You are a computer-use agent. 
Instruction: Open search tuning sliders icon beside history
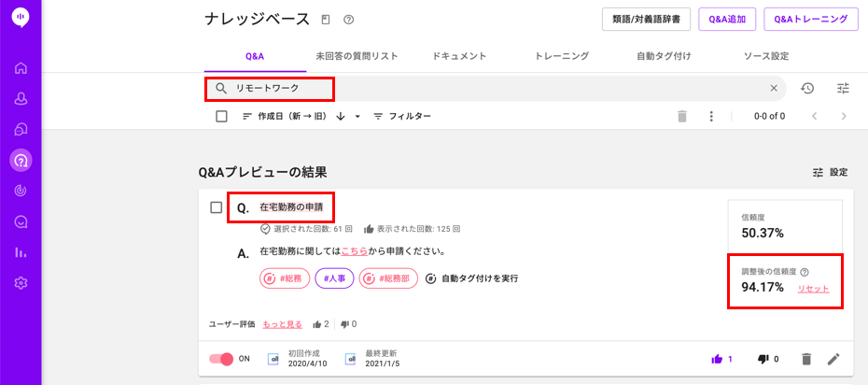tap(843, 88)
